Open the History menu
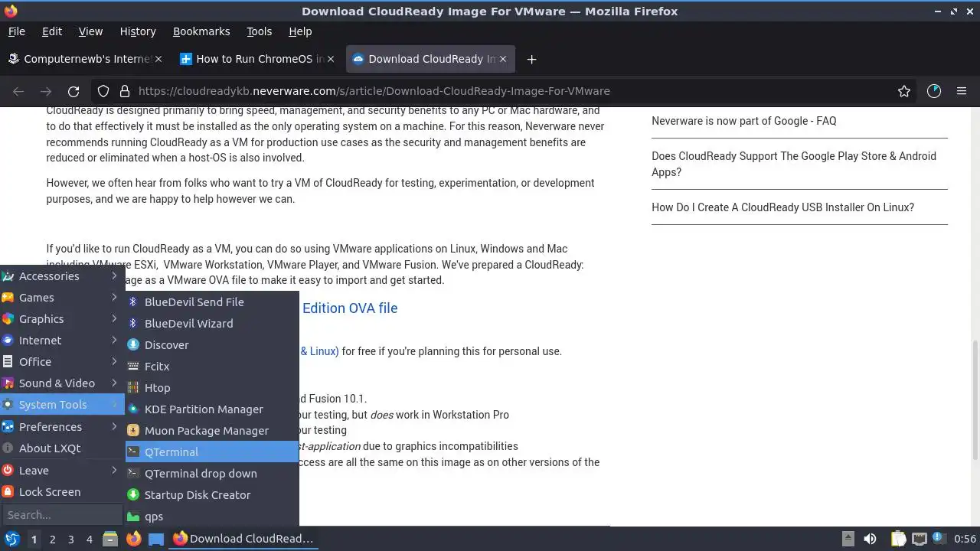 point(138,31)
